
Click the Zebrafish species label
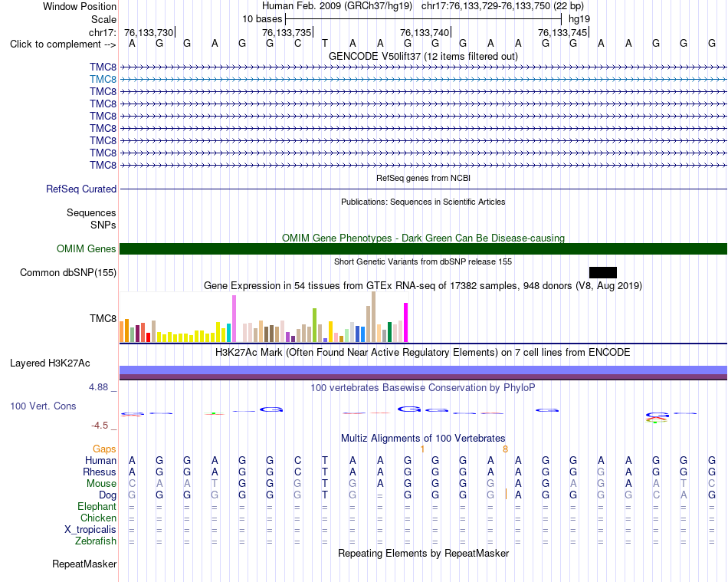click(96, 541)
